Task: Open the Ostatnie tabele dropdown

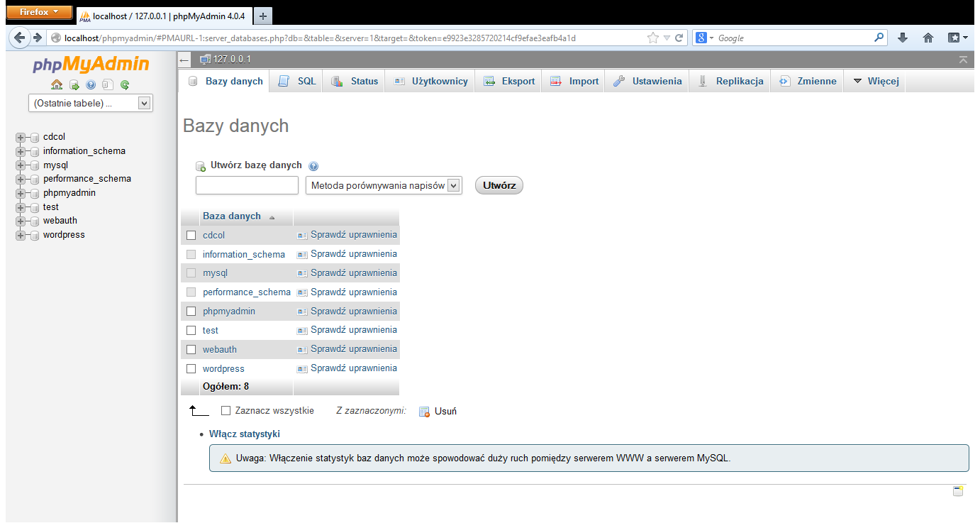Action: click(x=91, y=104)
